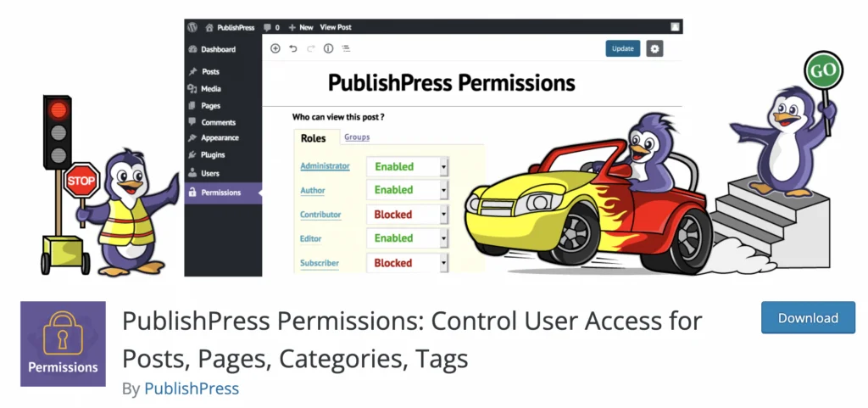Click the Download button

coord(808,318)
